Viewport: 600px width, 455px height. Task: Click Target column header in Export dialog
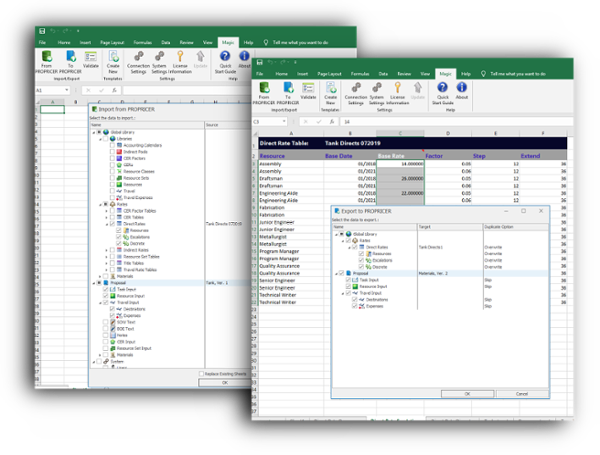pyautogui.click(x=450, y=227)
